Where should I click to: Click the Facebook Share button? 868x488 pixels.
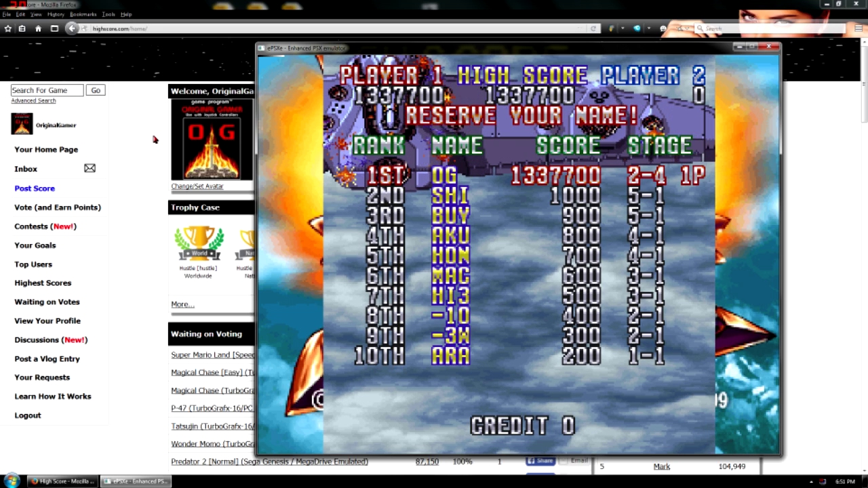click(x=540, y=461)
